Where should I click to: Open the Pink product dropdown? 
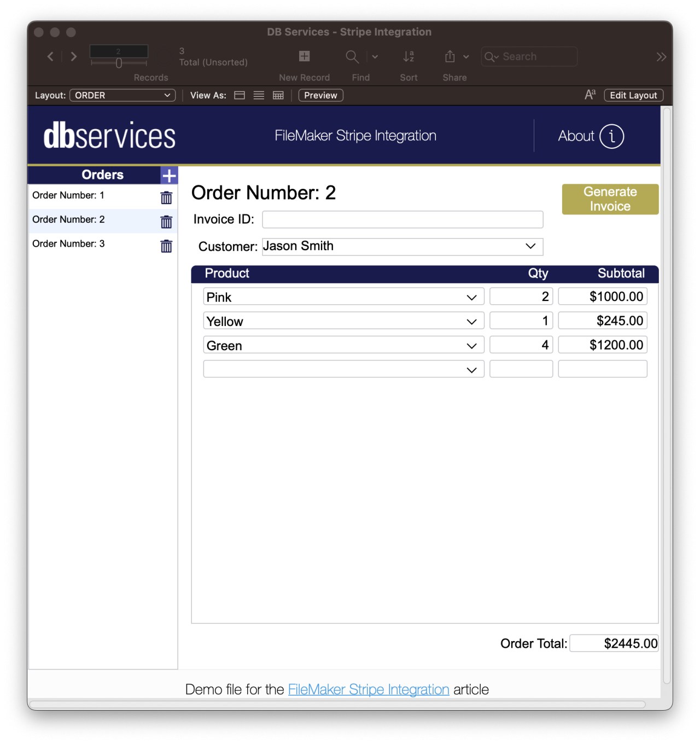(343, 297)
